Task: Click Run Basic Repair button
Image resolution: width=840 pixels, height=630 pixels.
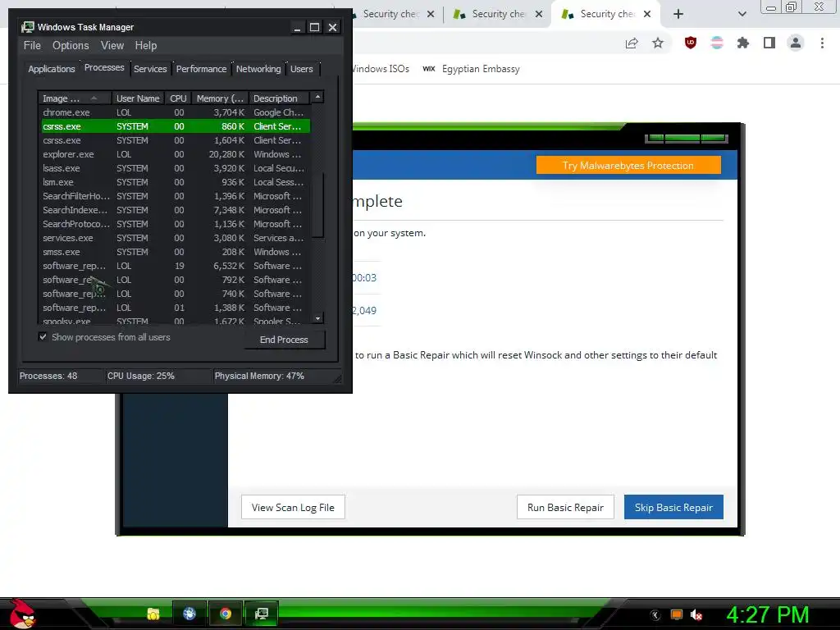Action: tap(565, 507)
